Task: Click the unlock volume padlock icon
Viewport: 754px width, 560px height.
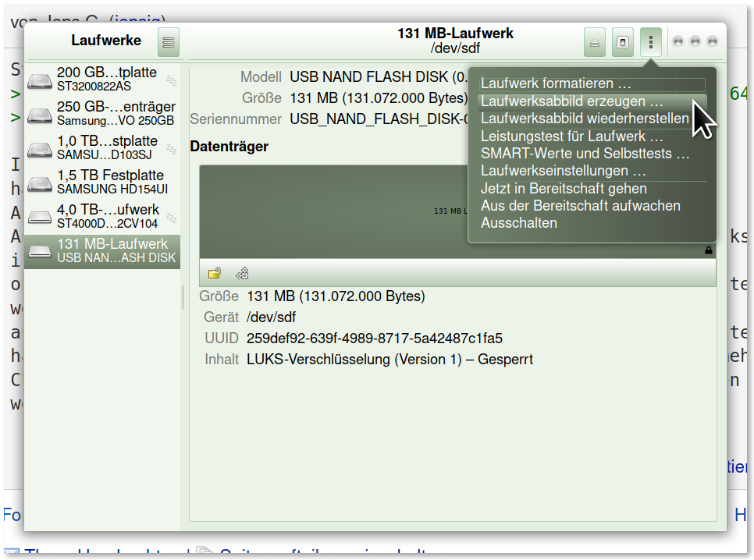Action: (215, 274)
